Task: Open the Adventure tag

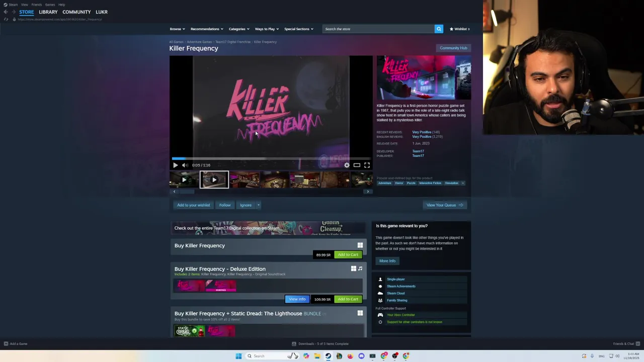Action: tap(385, 183)
